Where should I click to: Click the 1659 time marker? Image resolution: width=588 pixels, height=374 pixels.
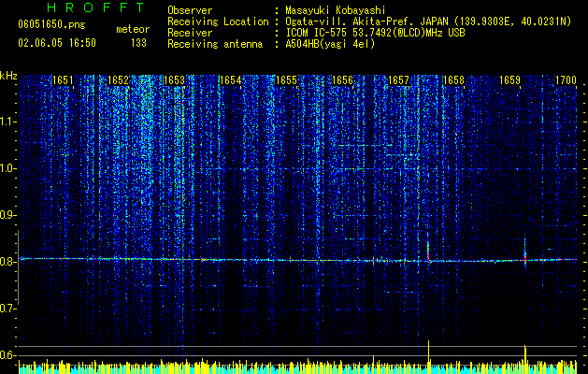point(510,80)
